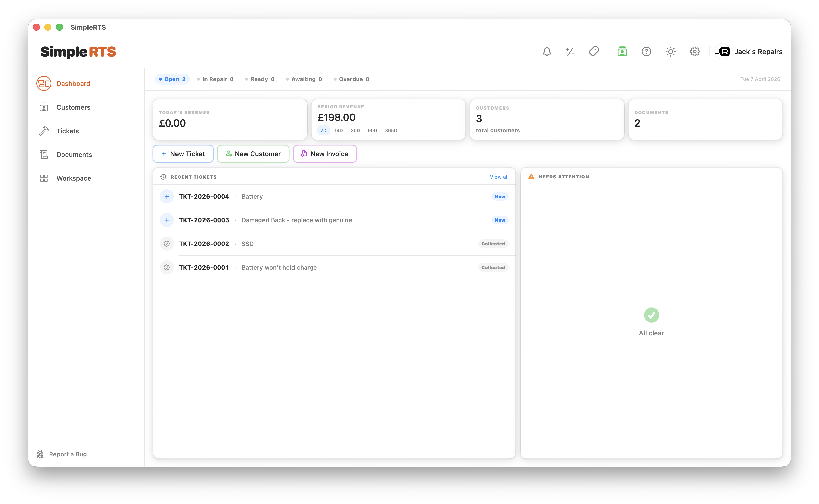This screenshot has width=819, height=504.
Task: Switch to the In Repair filter
Action: click(215, 79)
